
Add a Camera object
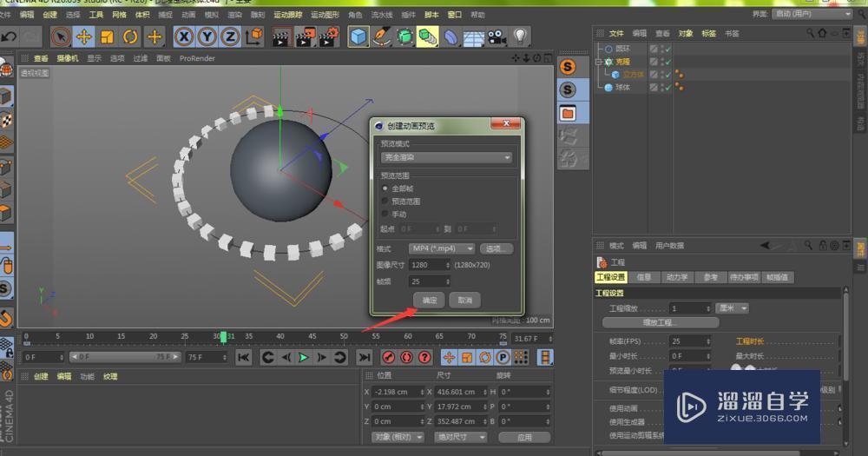click(496, 37)
